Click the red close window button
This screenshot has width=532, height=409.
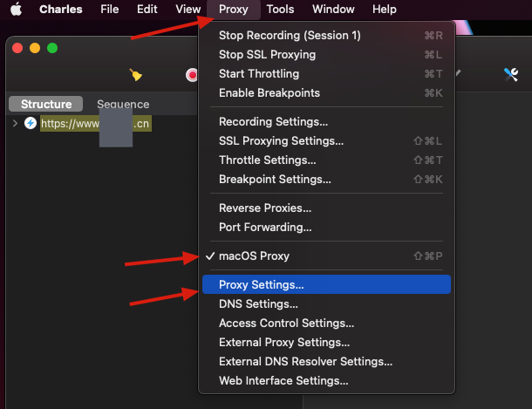[17, 48]
